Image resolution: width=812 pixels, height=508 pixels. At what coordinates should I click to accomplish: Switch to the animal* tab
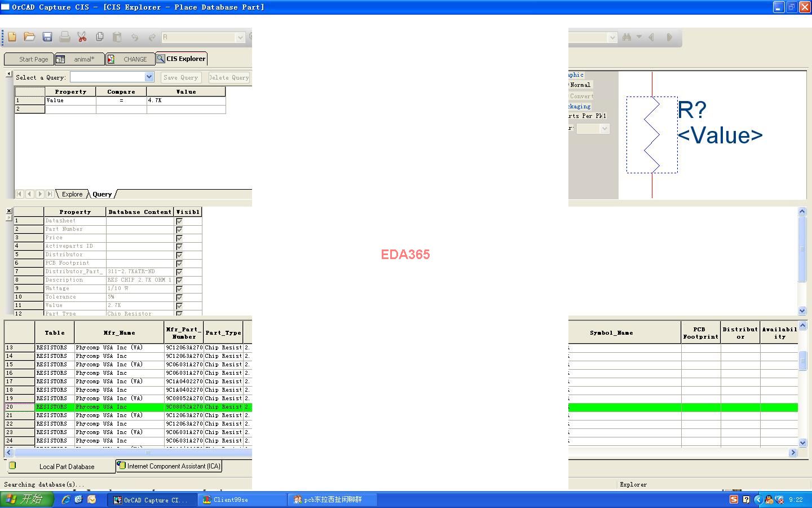pos(80,59)
